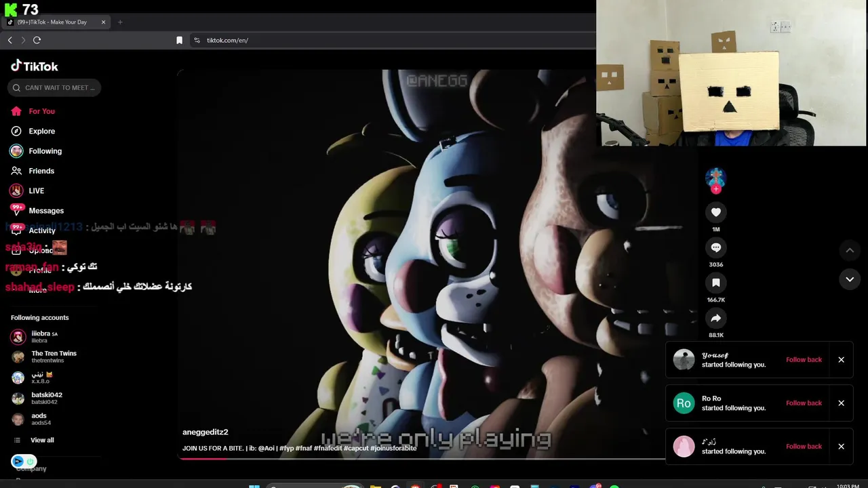Screen dimensions: 868x488
Task: Go forward in the browser
Action: point(23,40)
